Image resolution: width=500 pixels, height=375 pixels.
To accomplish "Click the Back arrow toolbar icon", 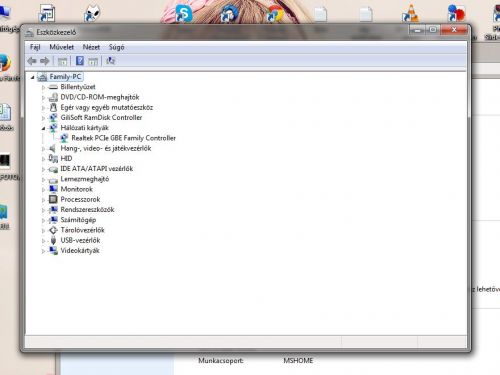I will click(32, 61).
